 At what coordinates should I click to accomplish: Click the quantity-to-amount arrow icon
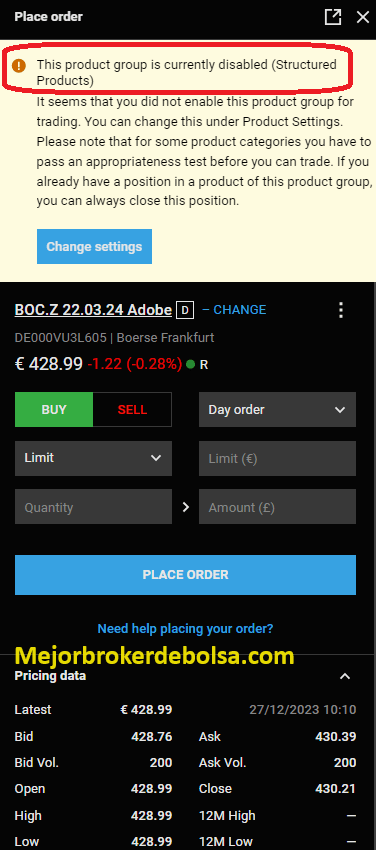[x=186, y=507]
